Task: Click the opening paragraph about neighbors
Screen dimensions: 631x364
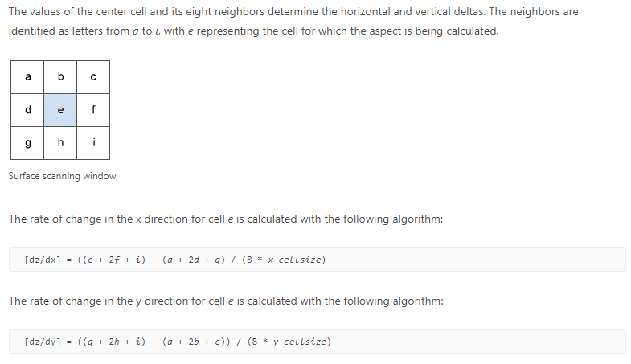Action: 293,22
